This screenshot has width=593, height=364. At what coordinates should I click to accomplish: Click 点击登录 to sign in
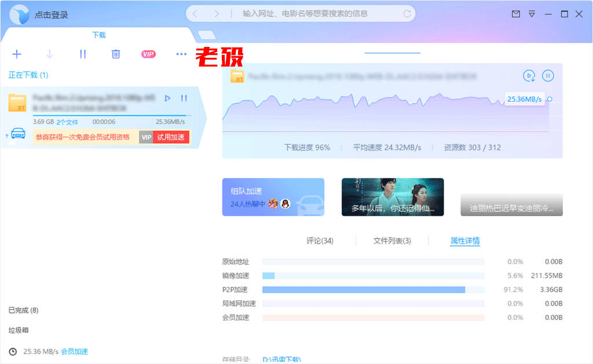(52, 14)
